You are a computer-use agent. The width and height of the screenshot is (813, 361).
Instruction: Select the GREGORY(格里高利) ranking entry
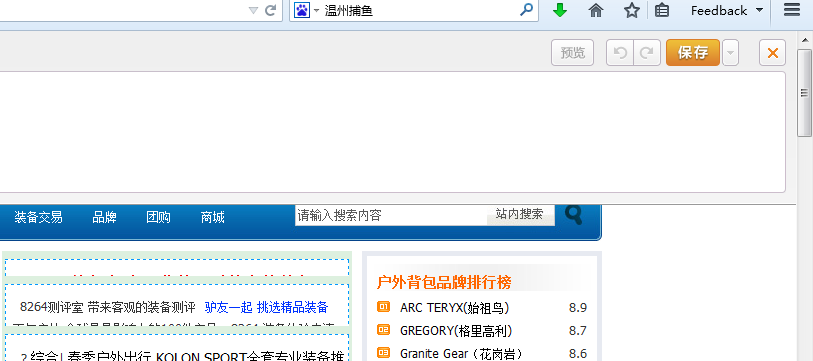coord(456,330)
